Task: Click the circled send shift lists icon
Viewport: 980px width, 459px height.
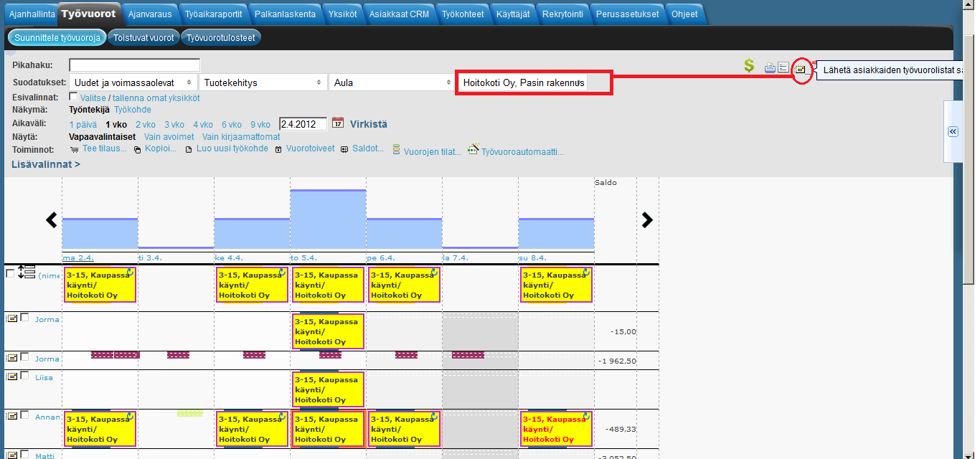Action: pyautogui.click(x=801, y=70)
